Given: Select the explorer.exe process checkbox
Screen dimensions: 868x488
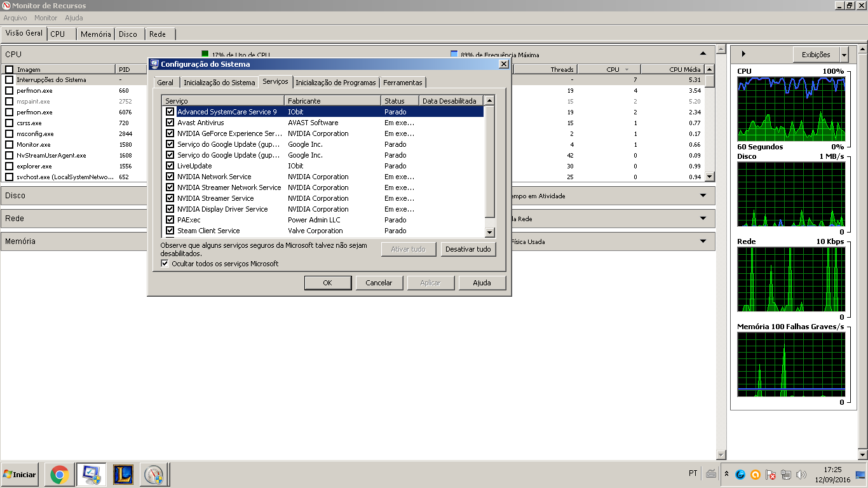Looking at the screenshot, I should pyautogui.click(x=9, y=166).
